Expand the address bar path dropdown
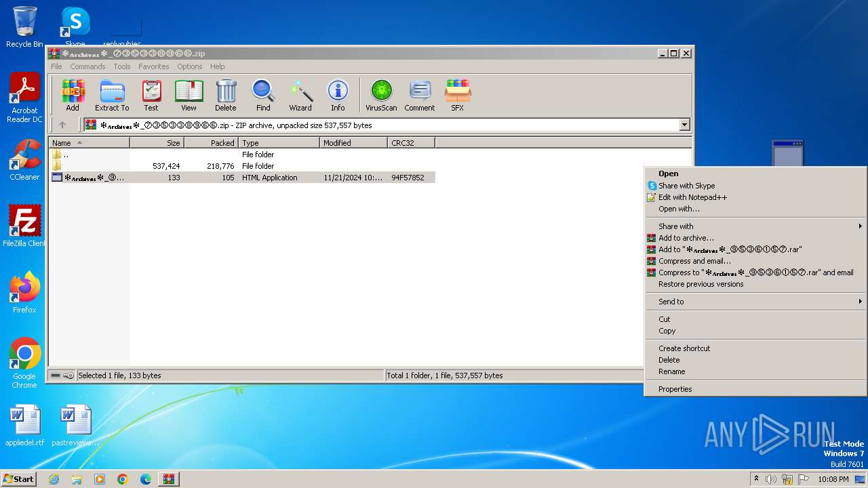 tap(684, 125)
